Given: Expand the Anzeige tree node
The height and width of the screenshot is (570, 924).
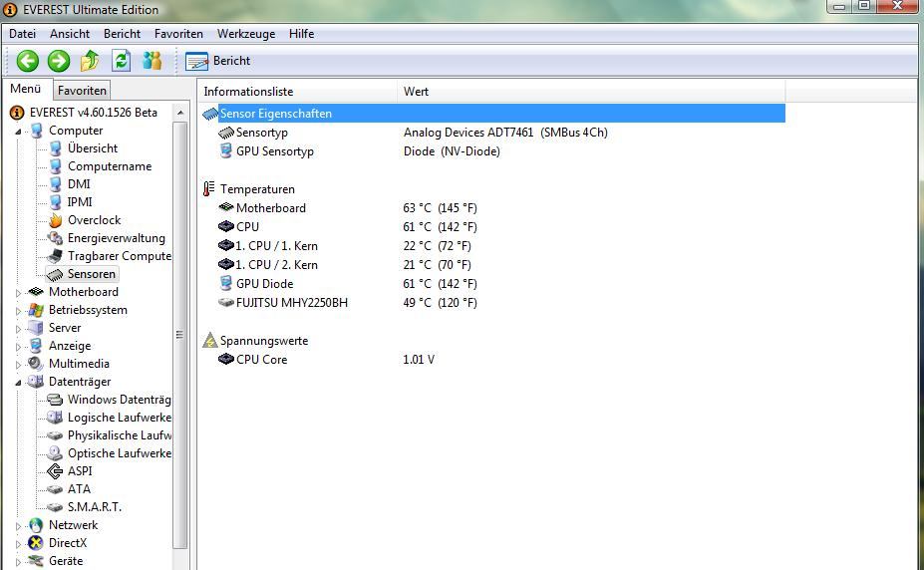Looking at the screenshot, I should point(18,346).
